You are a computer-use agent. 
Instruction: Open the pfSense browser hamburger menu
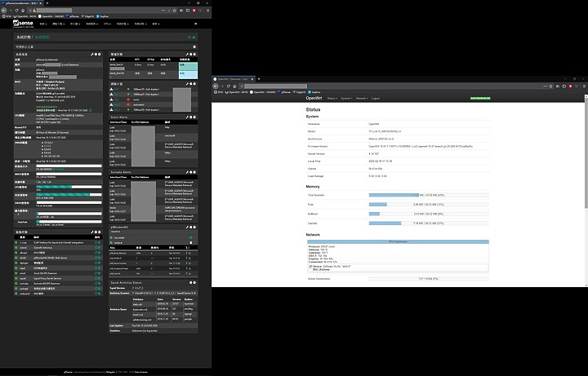pos(207,11)
